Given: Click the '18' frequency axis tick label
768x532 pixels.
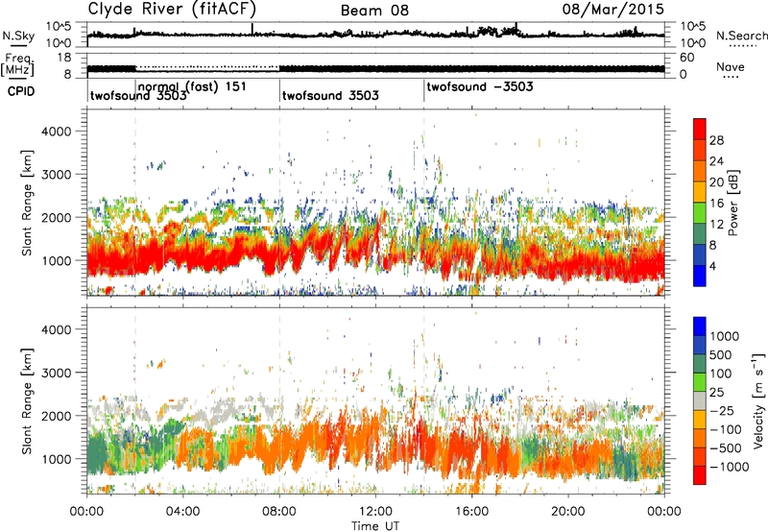Looking at the screenshot, I should click(x=63, y=58).
